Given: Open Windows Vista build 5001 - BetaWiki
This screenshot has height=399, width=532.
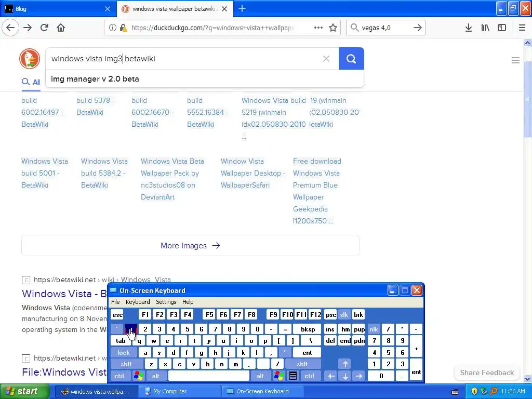Looking at the screenshot, I should [45, 173].
